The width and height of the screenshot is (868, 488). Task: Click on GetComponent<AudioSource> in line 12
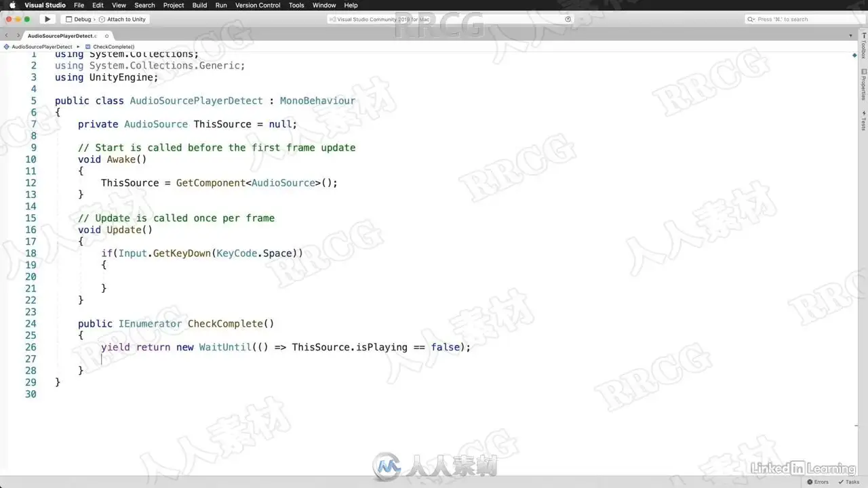248,183
